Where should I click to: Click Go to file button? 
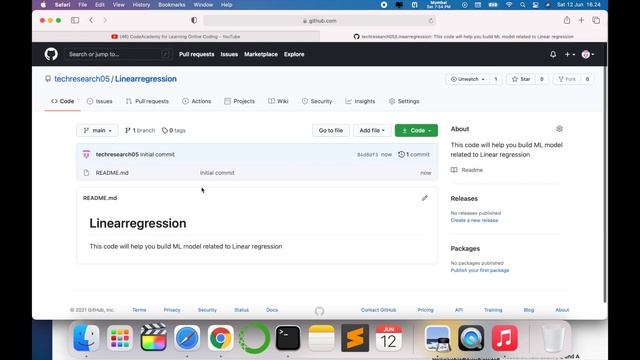pos(331,130)
